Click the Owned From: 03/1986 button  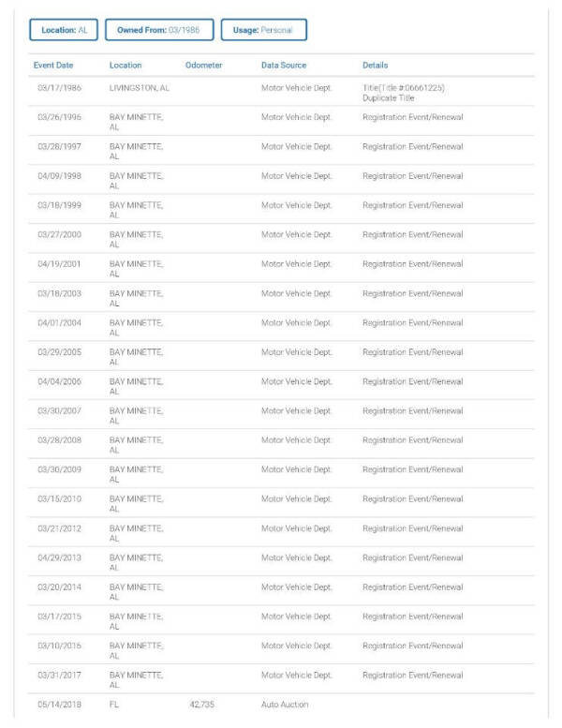pyautogui.click(x=158, y=30)
